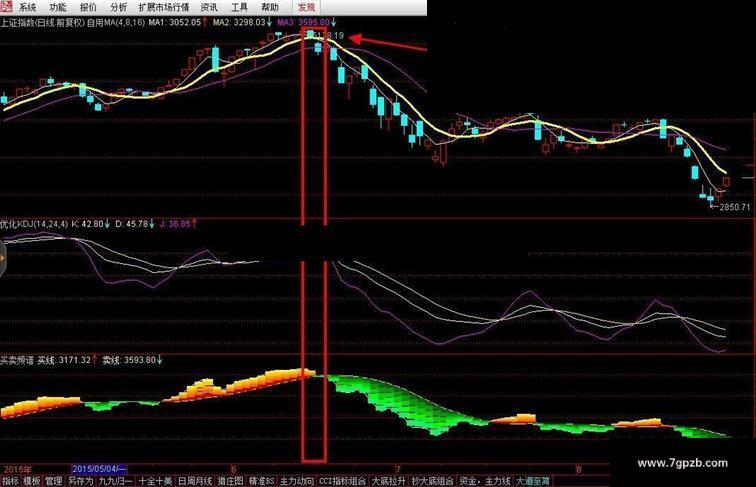
Task: Click the 2015/05/04 date marker
Action: [x=99, y=469]
